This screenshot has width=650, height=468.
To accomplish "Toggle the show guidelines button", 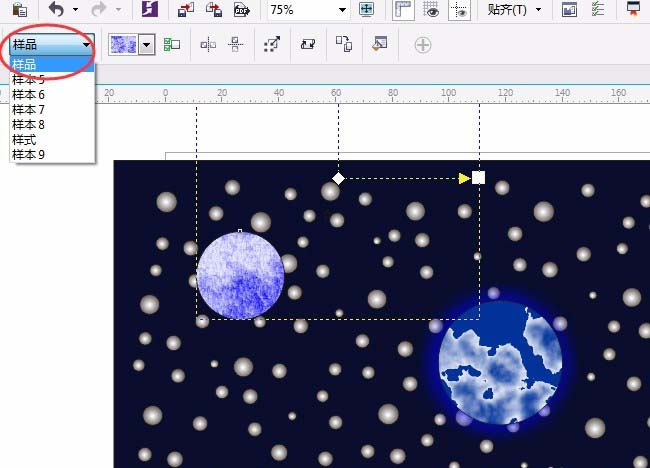I will [459, 10].
